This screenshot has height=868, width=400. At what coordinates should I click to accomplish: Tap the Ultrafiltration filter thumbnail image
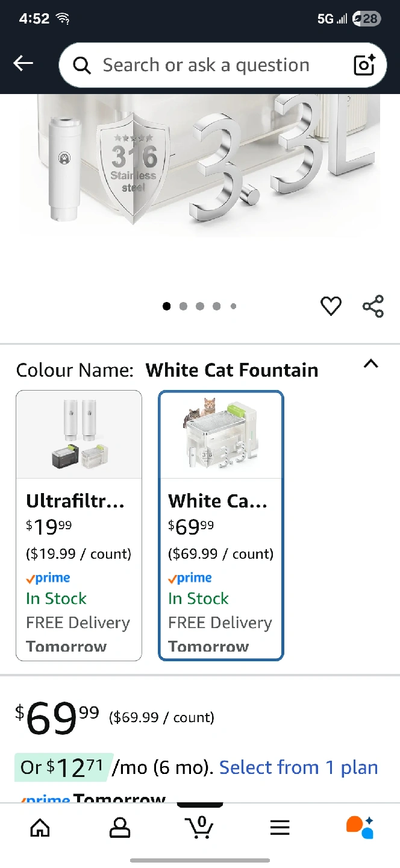(79, 435)
